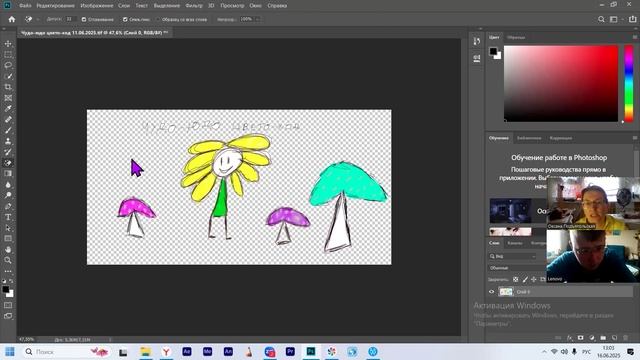The image size is (640, 360).
Task: Toggle lock position icon in Layers
Action: (x=533, y=280)
